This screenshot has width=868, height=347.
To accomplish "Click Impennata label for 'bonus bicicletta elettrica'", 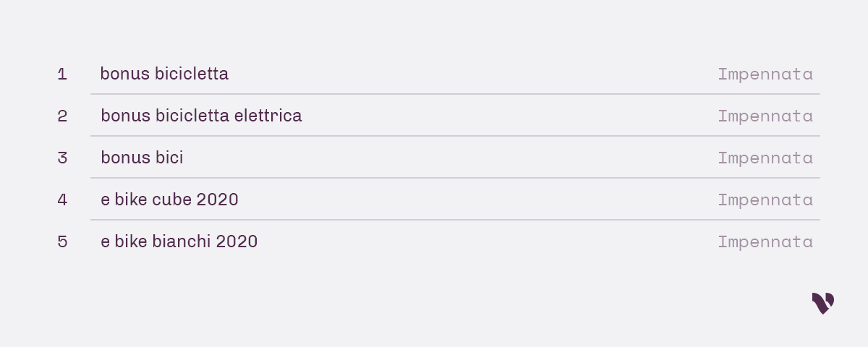I will (x=765, y=116).
